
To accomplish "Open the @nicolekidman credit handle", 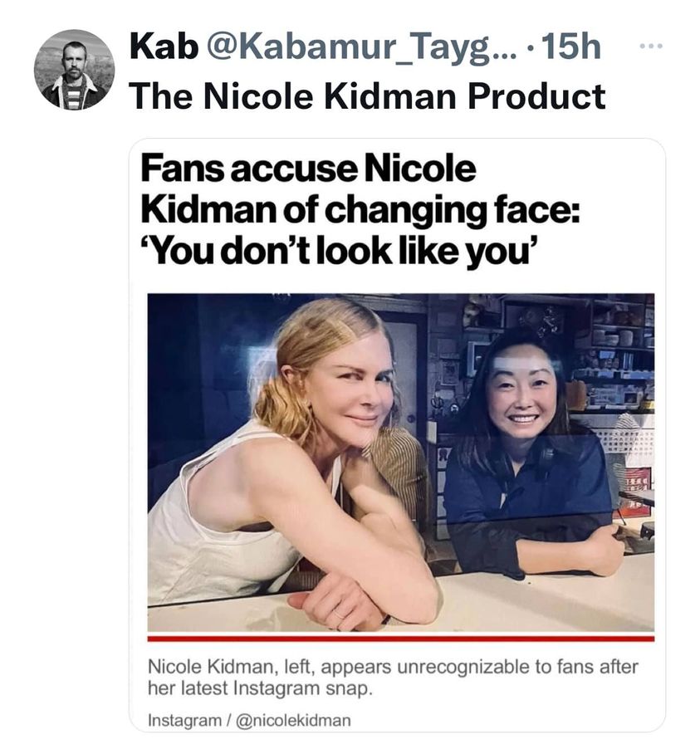I will pos(283,720).
